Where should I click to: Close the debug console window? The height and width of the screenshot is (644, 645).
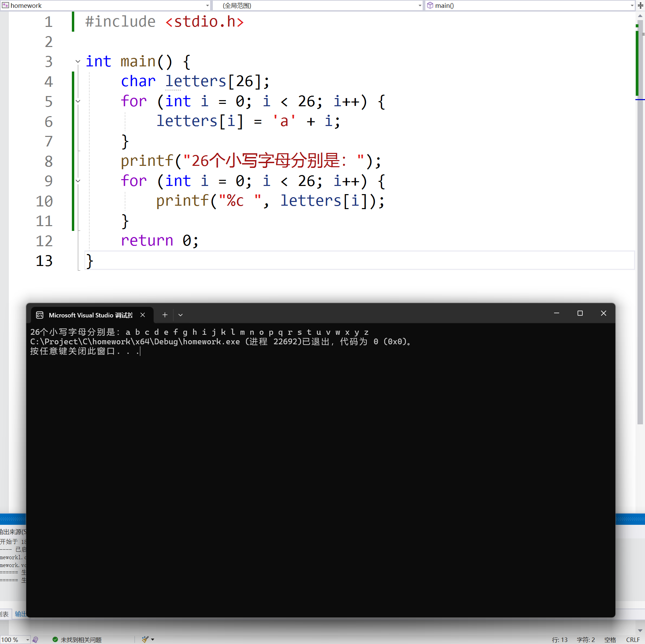click(603, 313)
